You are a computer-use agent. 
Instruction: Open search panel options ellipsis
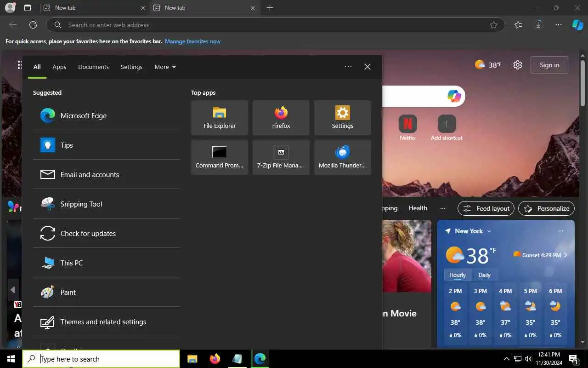pos(348,67)
